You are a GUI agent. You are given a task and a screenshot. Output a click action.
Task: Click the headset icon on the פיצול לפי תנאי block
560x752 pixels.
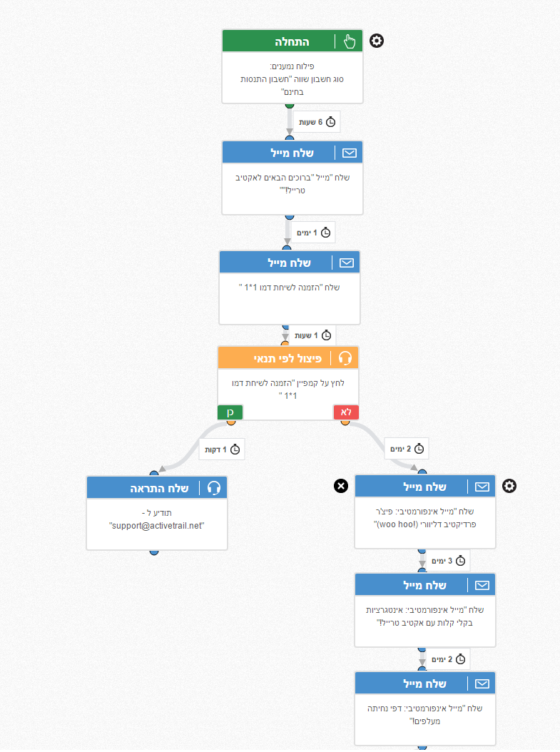tap(345, 357)
